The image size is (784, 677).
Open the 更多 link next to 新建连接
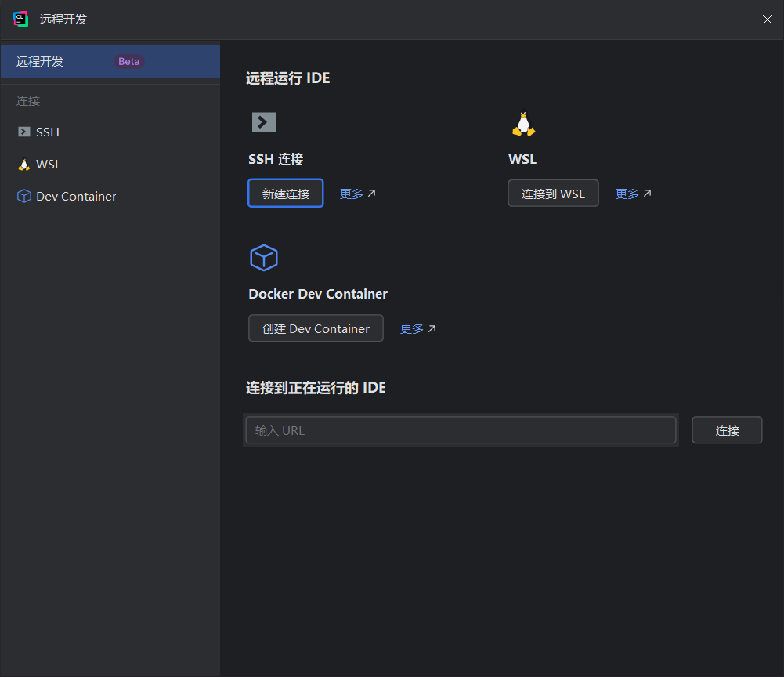pyautogui.click(x=357, y=194)
